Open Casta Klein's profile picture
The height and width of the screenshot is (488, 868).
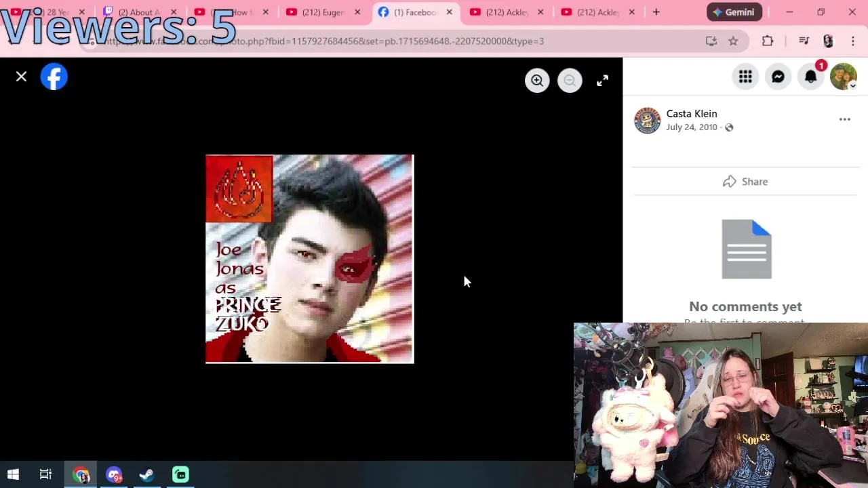click(647, 120)
